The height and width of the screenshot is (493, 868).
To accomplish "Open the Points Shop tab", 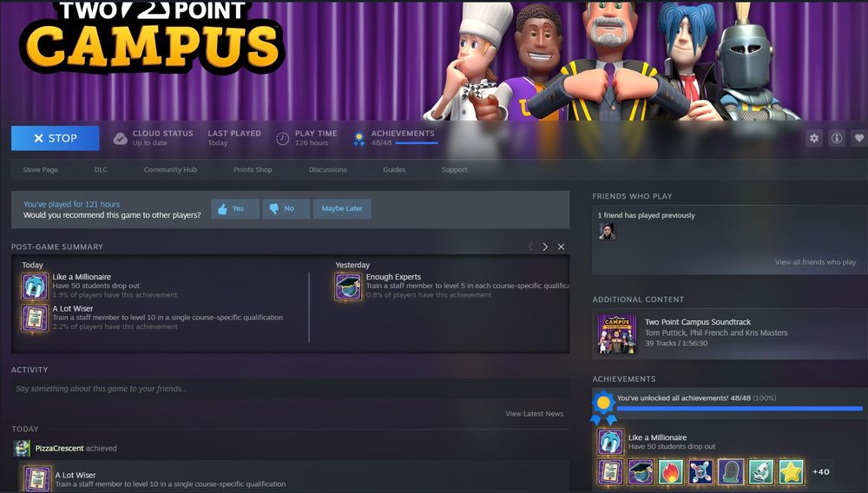I will pyautogui.click(x=253, y=170).
